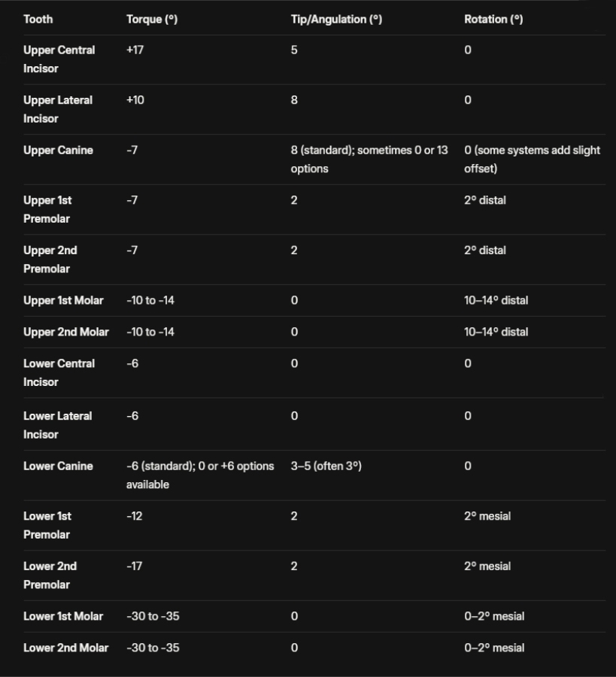Select the Upper Central Incisor row label
This screenshot has width=616, height=677.
59,59
